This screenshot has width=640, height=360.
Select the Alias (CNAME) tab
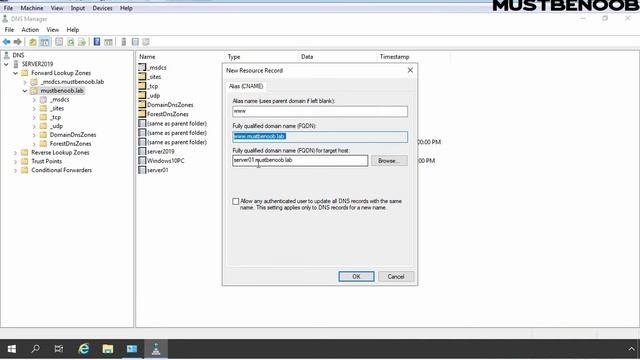[x=246, y=86]
